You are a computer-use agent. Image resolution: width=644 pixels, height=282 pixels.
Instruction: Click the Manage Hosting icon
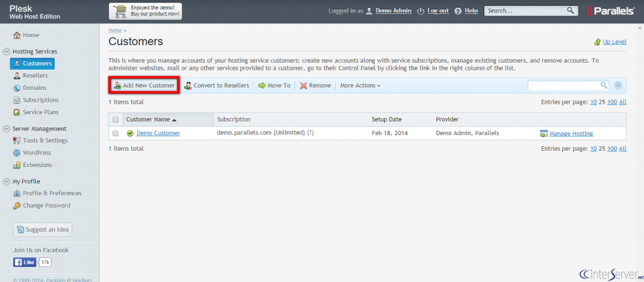coord(544,134)
